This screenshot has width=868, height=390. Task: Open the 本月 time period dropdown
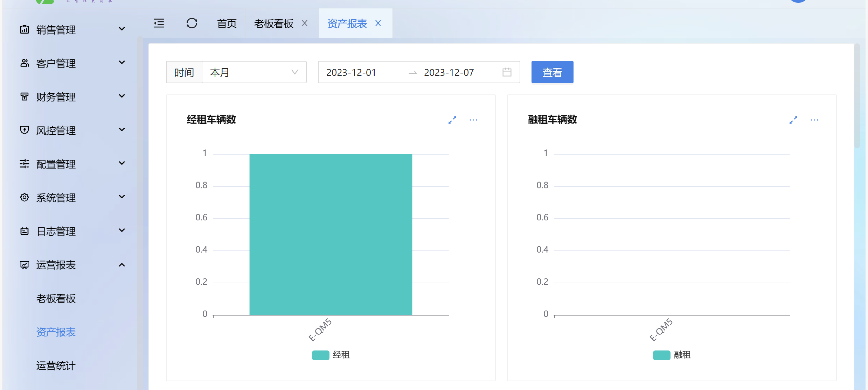coord(254,72)
